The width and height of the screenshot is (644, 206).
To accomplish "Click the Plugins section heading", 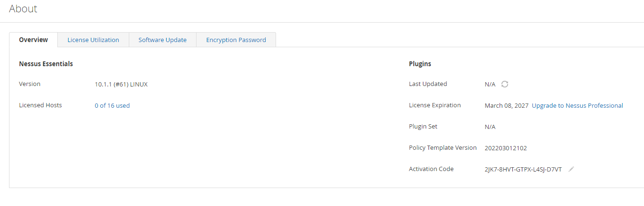I will point(420,64).
